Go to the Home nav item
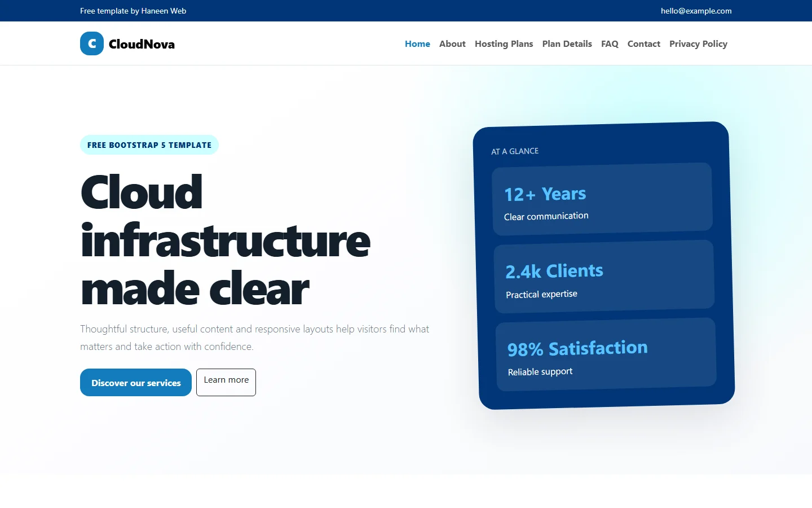The height and width of the screenshot is (508, 812). coord(417,43)
